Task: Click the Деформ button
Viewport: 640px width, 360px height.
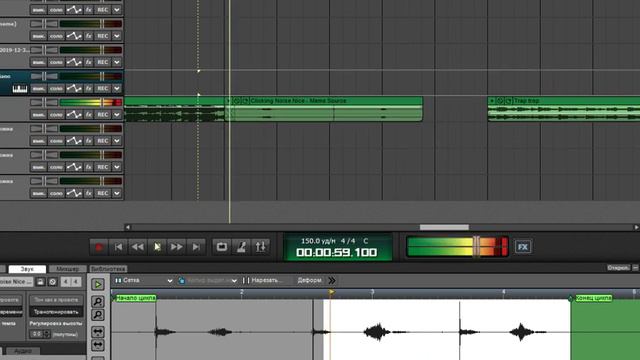Action: (x=309, y=280)
